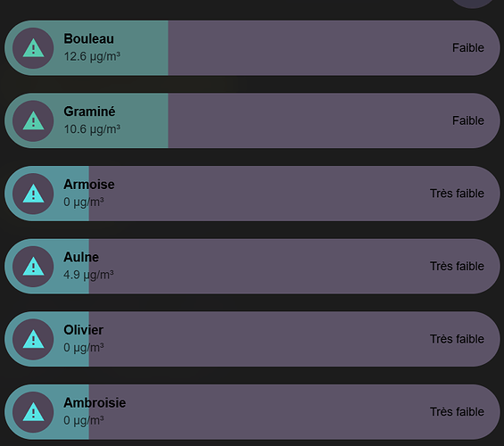Click the Aulne warning triangle icon
This screenshot has width=504, height=446.
pos(33,267)
